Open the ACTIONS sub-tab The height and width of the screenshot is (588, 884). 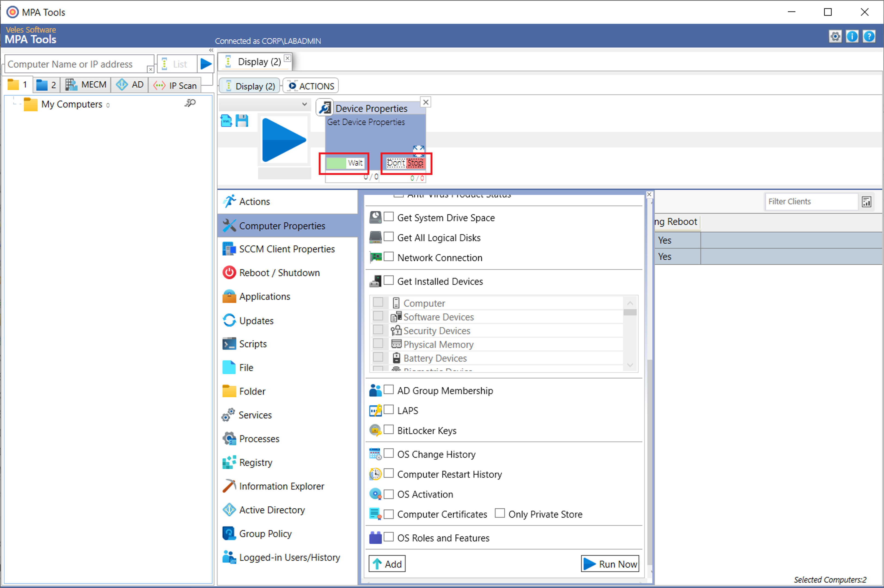[x=311, y=86]
